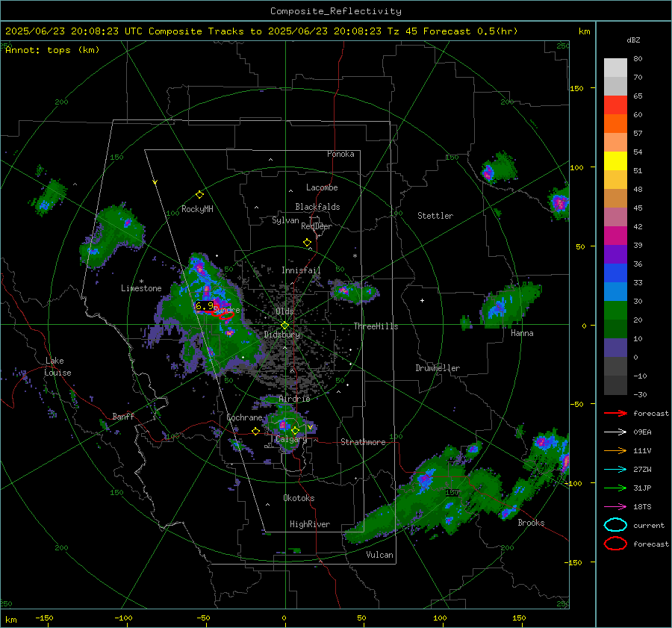Image resolution: width=672 pixels, height=628 pixels.
Task: Select the bright green swatch between 30 and 20
Action: click(615, 311)
